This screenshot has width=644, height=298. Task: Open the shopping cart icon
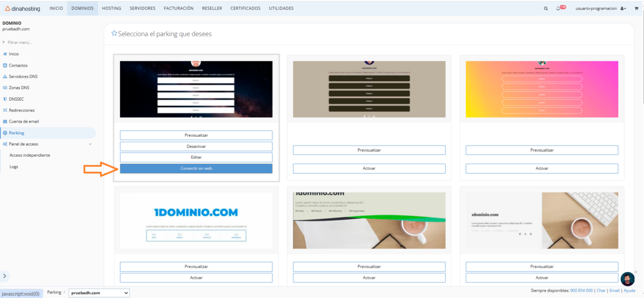click(x=637, y=8)
